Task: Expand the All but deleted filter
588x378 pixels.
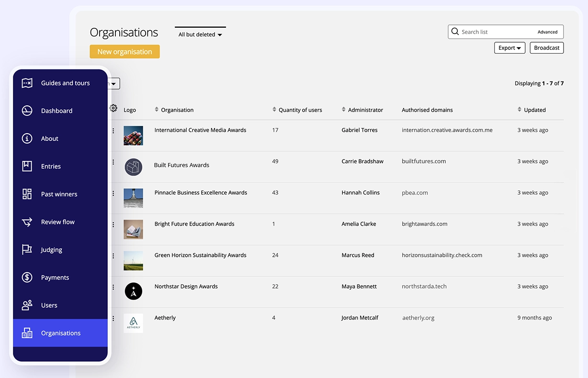Action: point(200,34)
